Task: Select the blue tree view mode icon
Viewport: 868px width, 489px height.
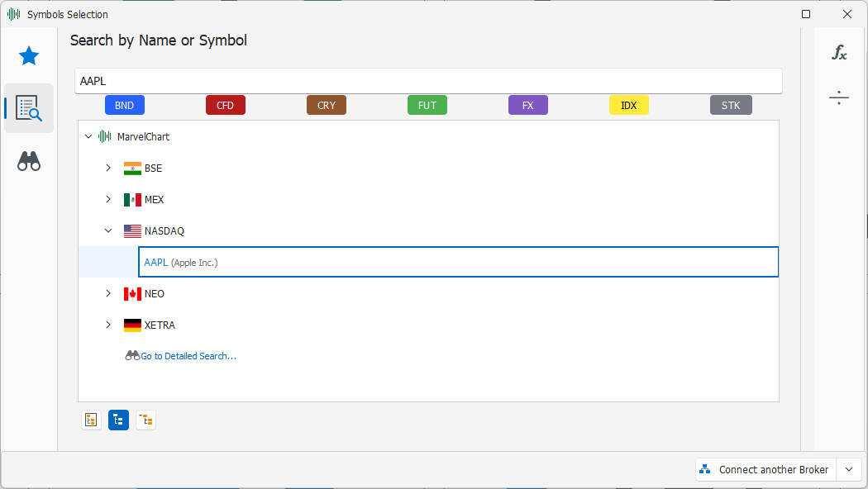Action: tap(118, 420)
